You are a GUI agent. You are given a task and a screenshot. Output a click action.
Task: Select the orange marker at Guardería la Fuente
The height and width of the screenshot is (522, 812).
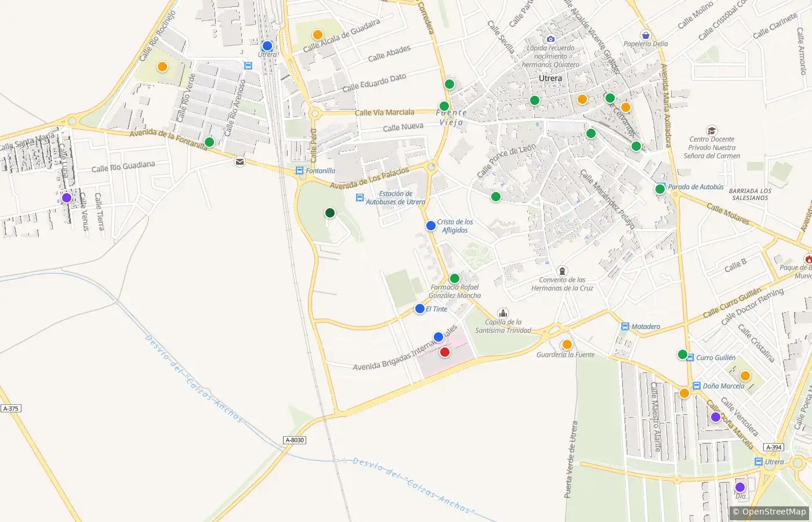click(x=567, y=345)
